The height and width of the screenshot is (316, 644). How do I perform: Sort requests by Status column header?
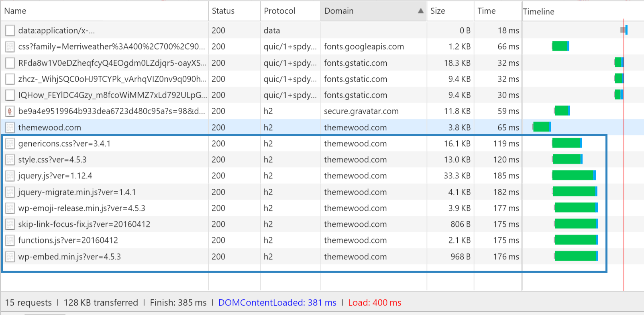(234, 11)
